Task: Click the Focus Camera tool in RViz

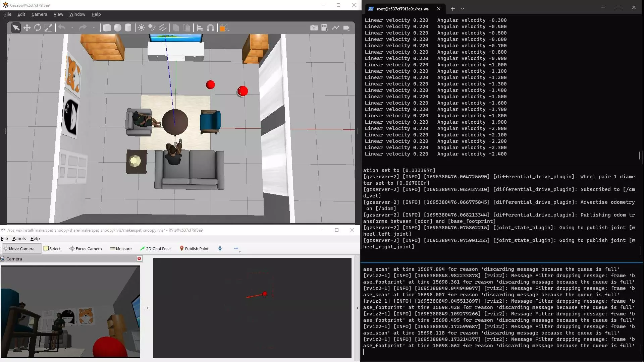Action: point(86,248)
